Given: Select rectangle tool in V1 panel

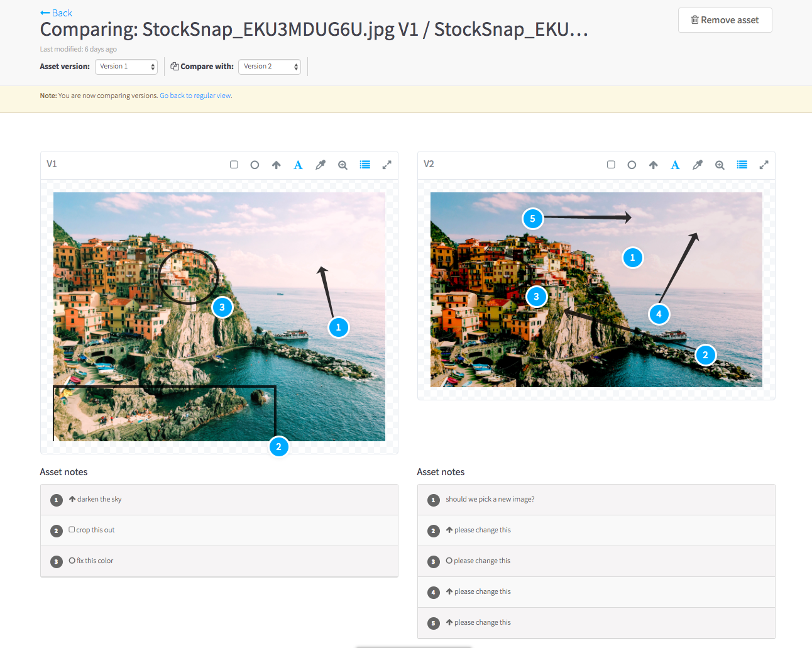Looking at the screenshot, I should point(234,165).
